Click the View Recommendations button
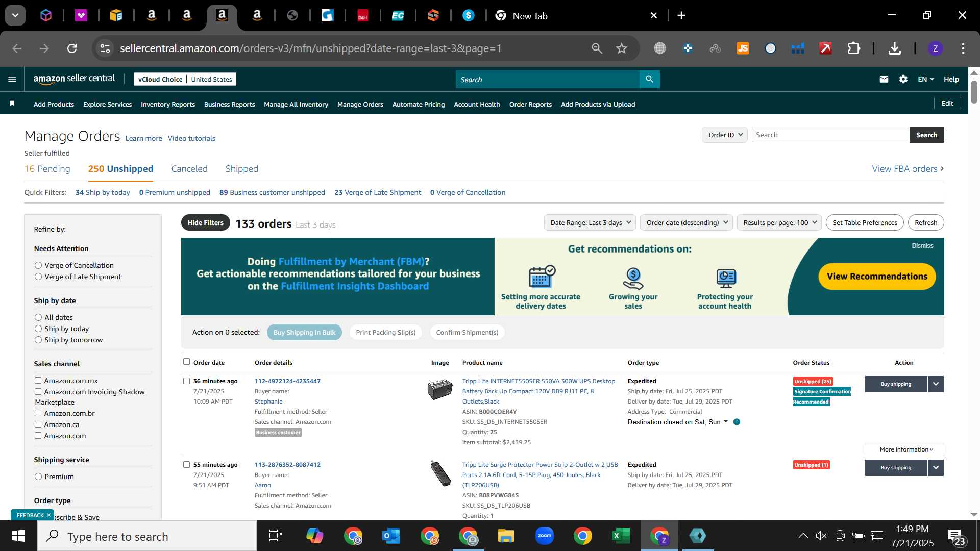 click(x=877, y=277)
